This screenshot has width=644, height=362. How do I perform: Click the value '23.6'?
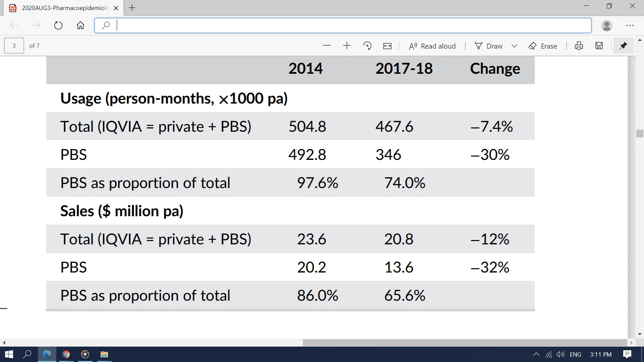[x=311, y=239]
